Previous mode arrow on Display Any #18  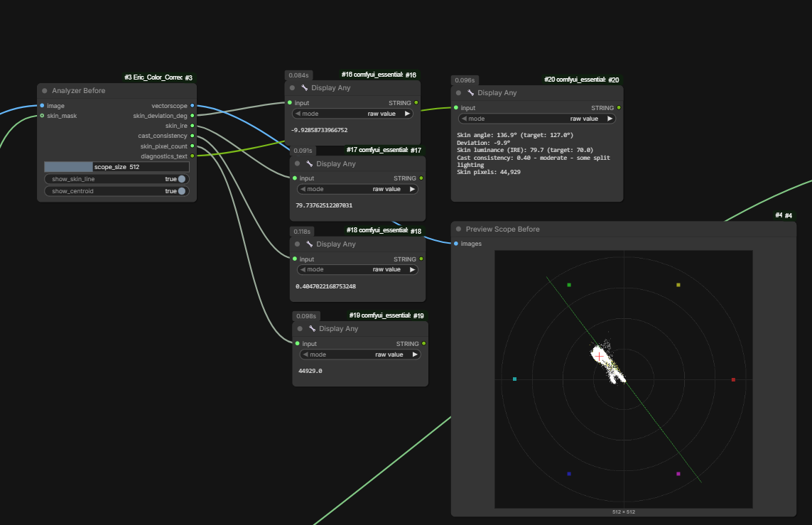point(303,270)
